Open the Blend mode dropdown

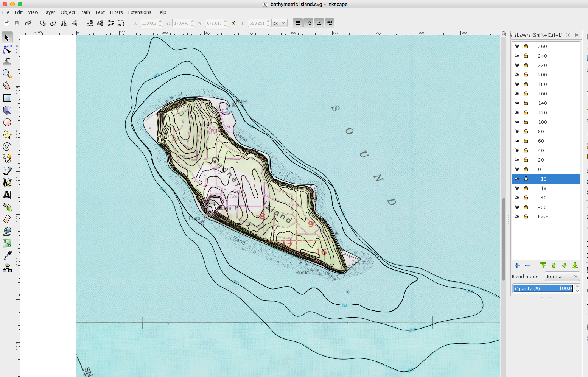(562, 276)
